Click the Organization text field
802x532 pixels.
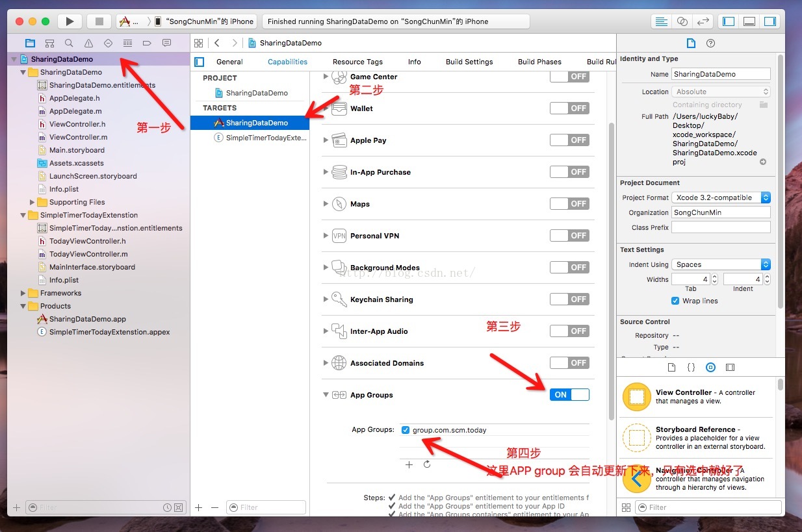point(721,212)
